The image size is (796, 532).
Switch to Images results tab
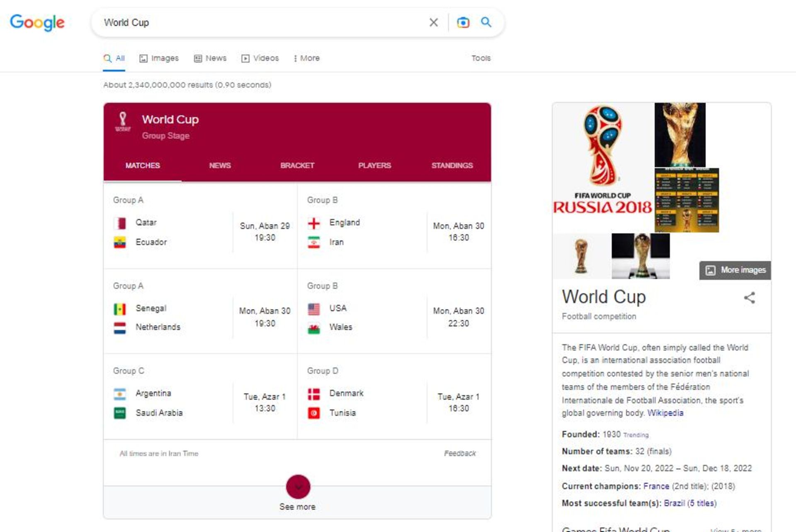pyautogui.click(x=159, y=58)
